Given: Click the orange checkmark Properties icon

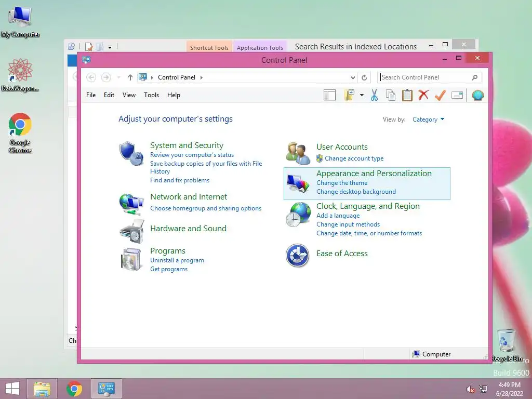Looking at the screenshot, I should (x=440, y=96).
